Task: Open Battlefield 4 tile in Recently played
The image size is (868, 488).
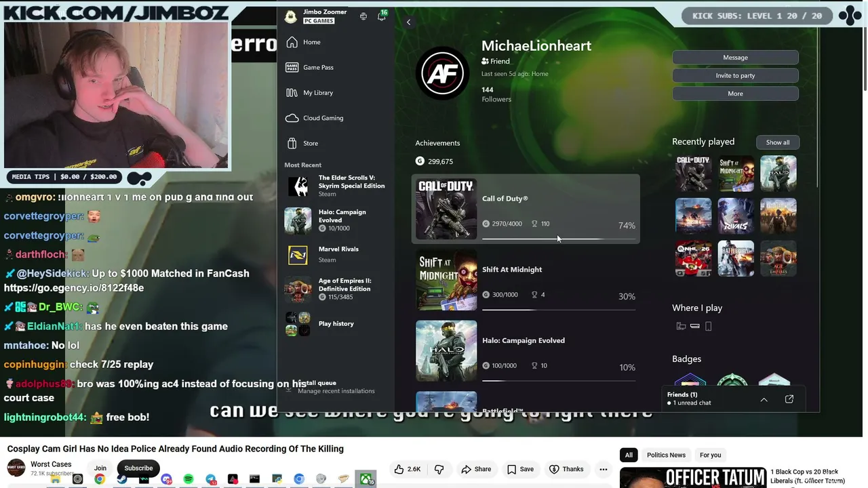Action: point(736,258)
